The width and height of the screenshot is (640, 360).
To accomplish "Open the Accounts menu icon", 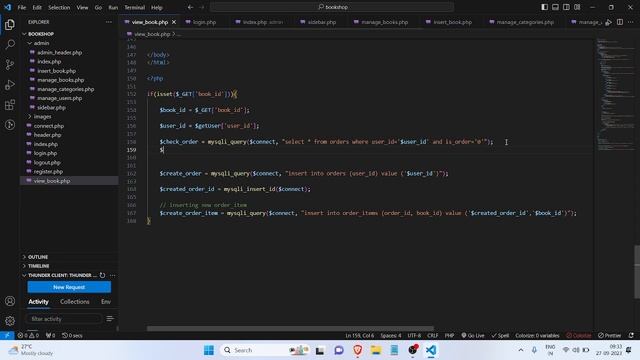I will [x=10, y=301].
